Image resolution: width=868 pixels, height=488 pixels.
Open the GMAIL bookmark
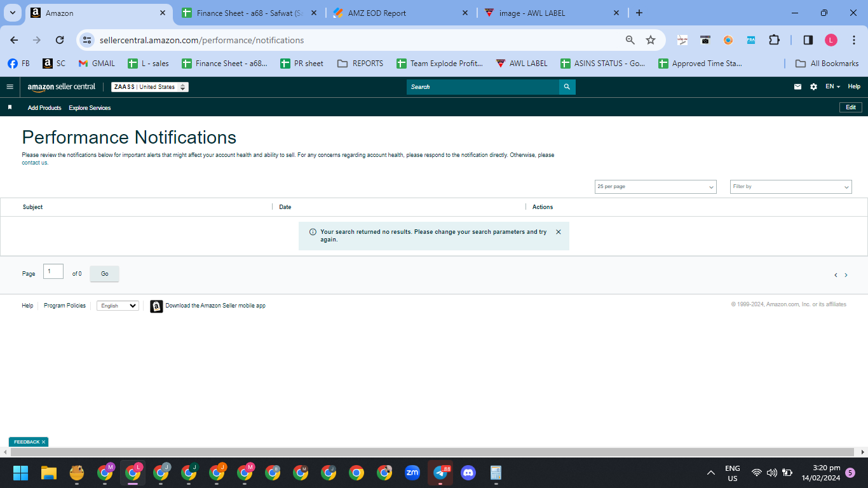point(97,64)
